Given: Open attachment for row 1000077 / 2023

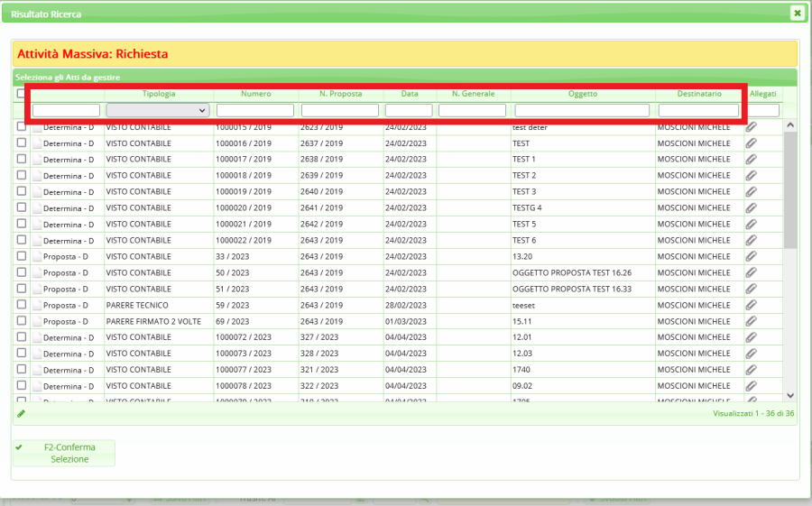Looking at the screenshot, I should [751, 370].
